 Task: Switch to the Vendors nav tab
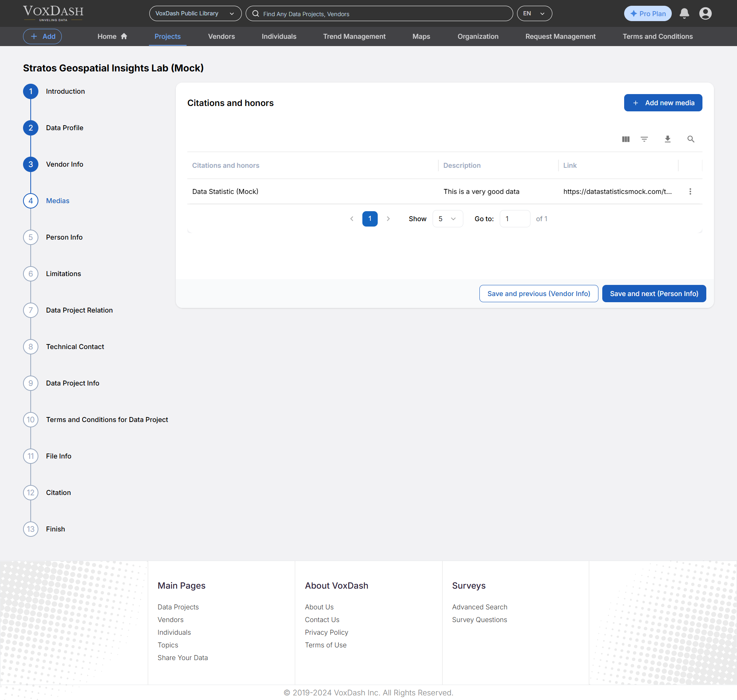click(221, 36)
